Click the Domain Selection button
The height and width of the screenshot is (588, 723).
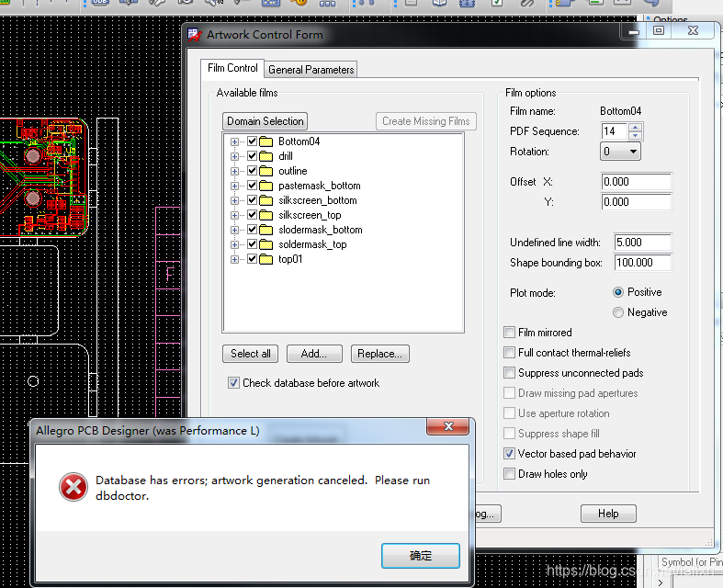(265, 121)
